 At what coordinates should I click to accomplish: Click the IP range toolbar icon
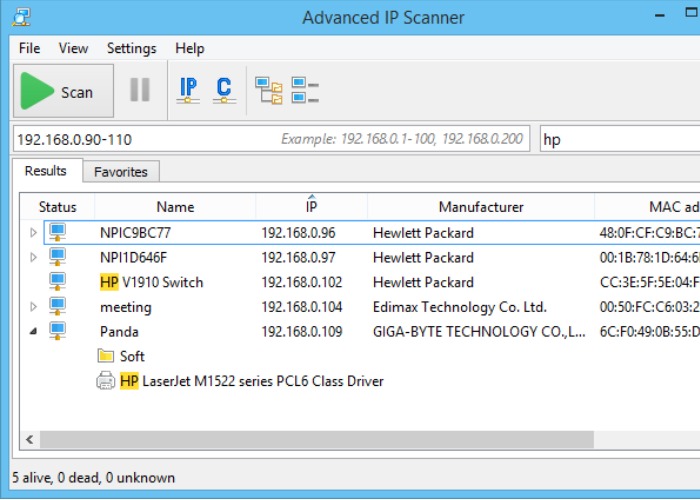tap(188, 91)
